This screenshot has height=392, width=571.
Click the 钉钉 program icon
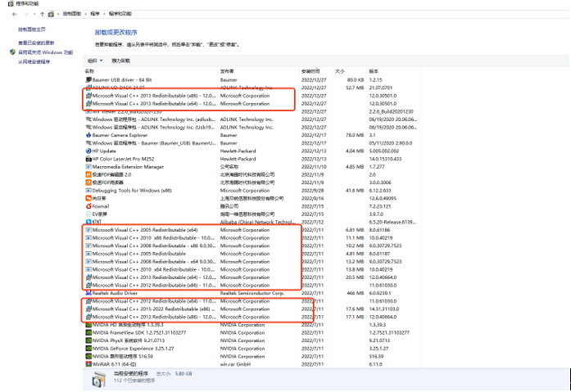point(88,222)
